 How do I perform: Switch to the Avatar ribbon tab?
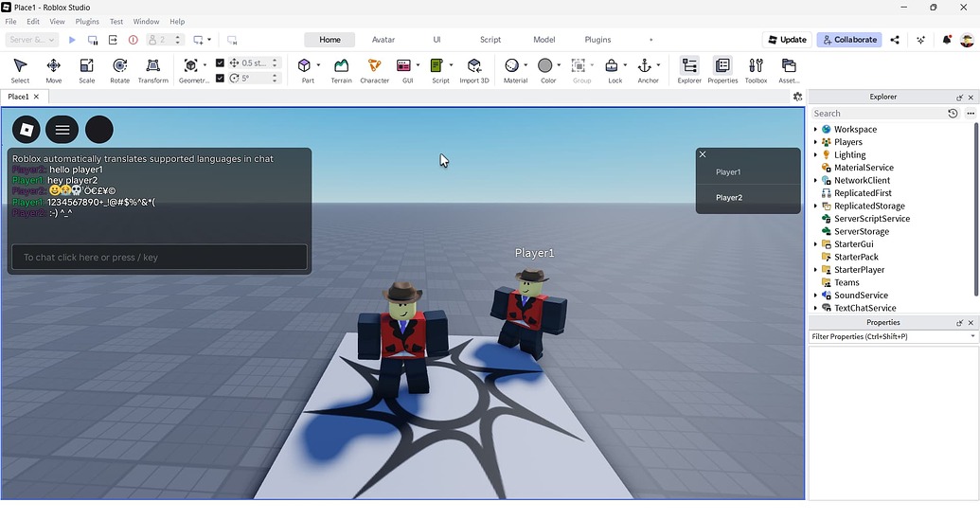(383, 40)
